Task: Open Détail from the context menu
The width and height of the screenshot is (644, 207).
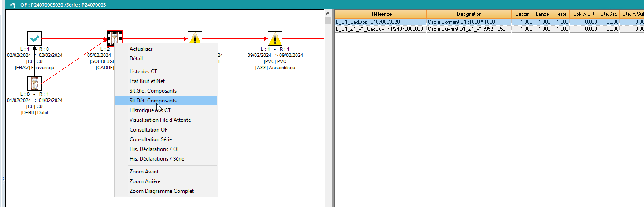Action: click(136, 59)
